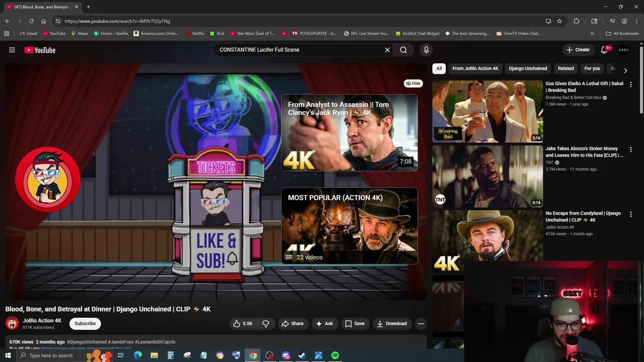Open the Chrome three-dot menu

[x=636, y=21]
